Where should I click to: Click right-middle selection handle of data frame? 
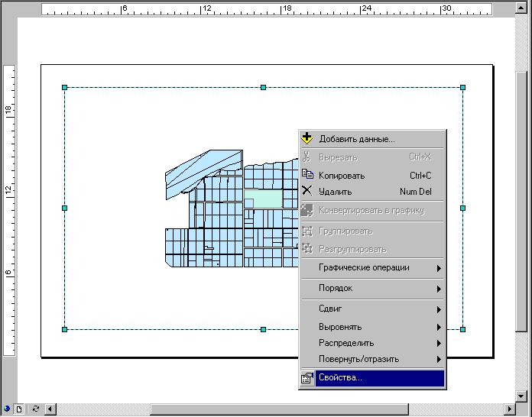click(462, 208)
